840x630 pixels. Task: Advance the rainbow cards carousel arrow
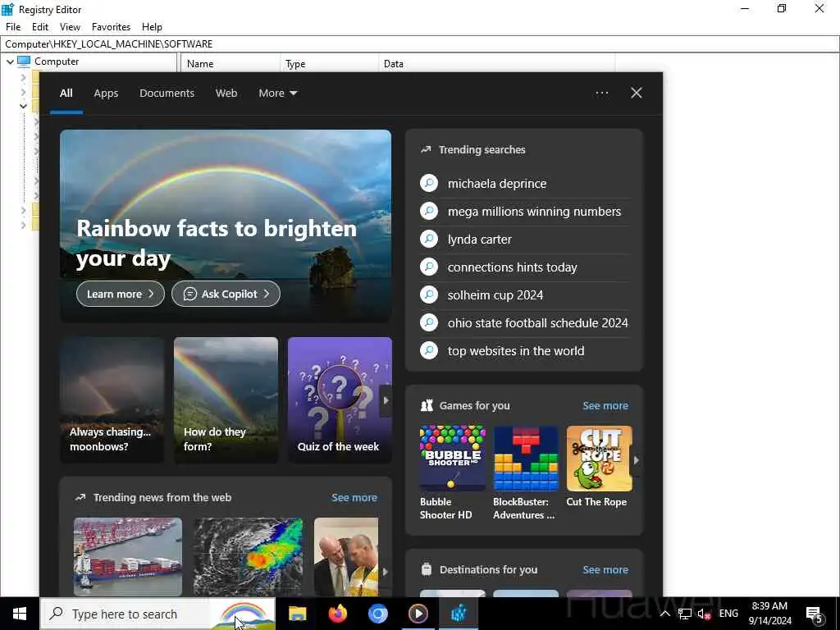pyautogui.click(x=386, y=400)
